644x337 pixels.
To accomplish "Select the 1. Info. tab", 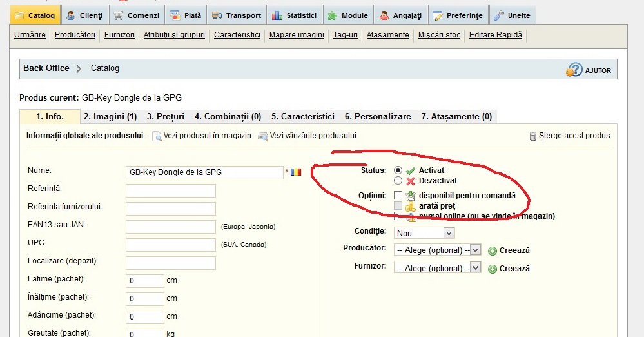I will [x=50, y=116].
